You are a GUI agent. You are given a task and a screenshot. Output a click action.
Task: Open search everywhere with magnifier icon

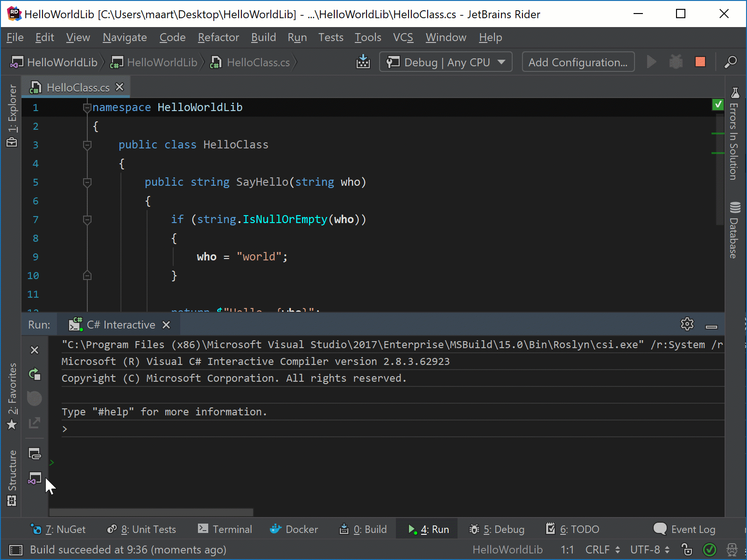731,62
